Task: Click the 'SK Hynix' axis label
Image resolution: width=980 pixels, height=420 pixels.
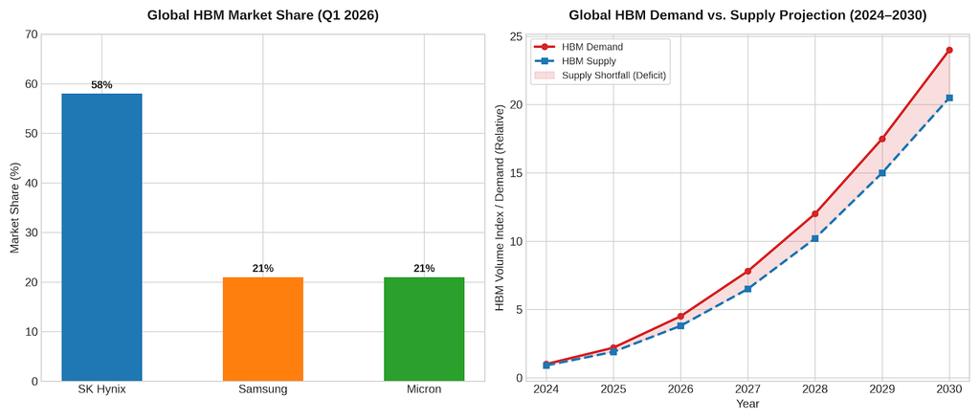Action: [101, 389]
